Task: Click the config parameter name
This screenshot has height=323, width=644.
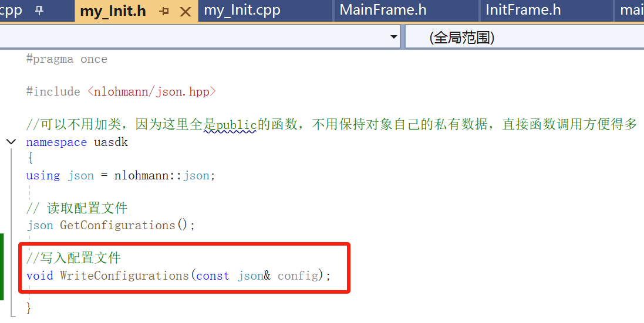Action: (x=298, y=276)
